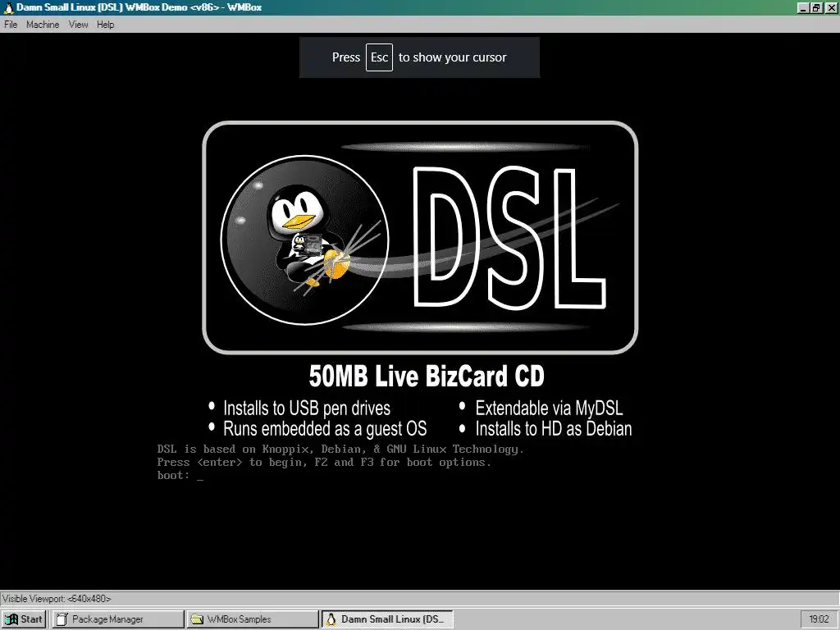840x630 pixels.
Task: Open the File menu
Action: click(x=11, y=25)
